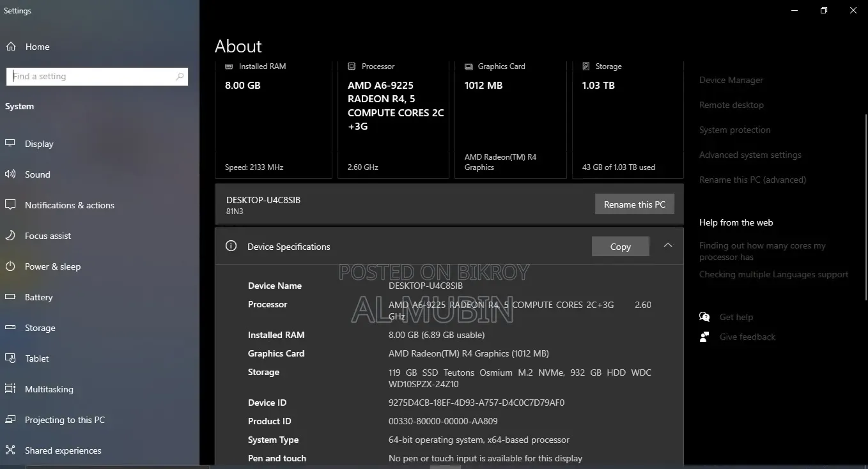Click the Display monitor icon
Image resolution: width=868 pixels, height=469 pixels.
pos(11,144)
